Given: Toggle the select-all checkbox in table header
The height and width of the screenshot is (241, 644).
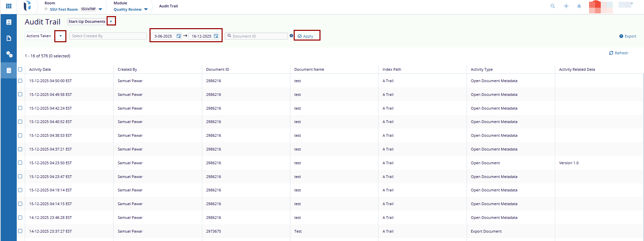Looking at the screenshot, I should (20, 69).
